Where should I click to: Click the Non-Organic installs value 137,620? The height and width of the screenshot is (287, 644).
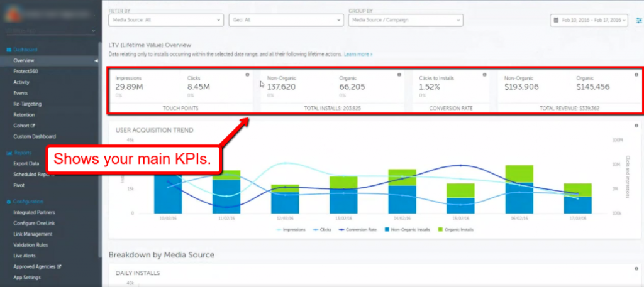click(281, 87)
